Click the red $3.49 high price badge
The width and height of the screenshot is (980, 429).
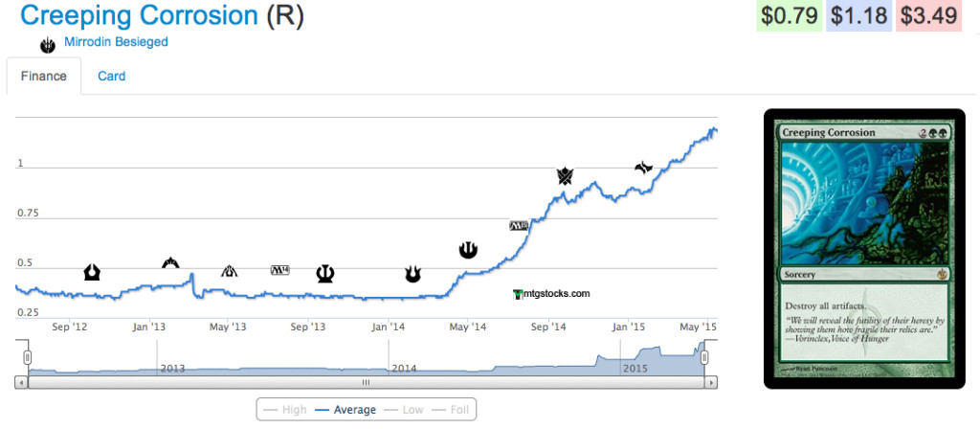(x=927, y=15)
